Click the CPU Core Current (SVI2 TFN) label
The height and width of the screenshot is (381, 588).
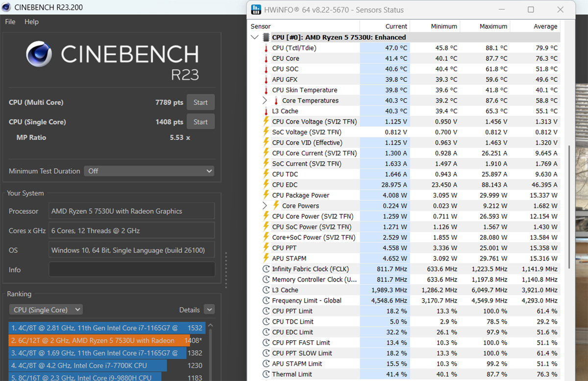pos(315,153)
